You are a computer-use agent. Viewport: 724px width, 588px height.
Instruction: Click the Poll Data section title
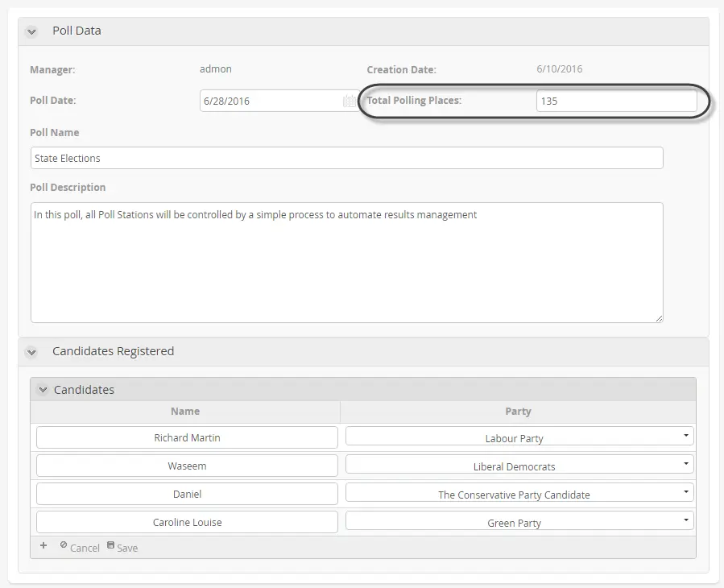(77, 31)
